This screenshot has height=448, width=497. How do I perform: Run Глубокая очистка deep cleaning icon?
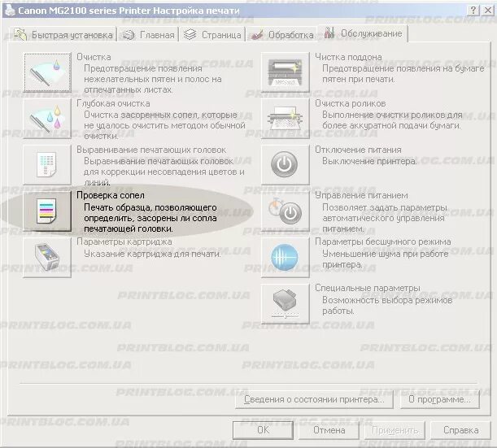click(47, 119)
